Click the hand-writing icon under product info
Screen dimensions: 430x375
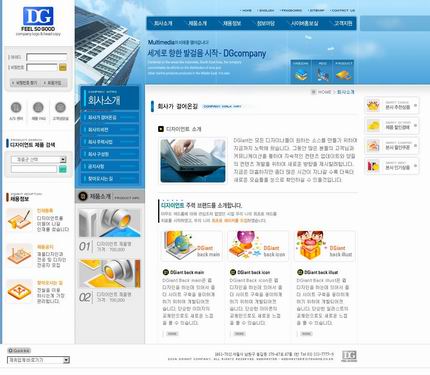click(19, 220)
